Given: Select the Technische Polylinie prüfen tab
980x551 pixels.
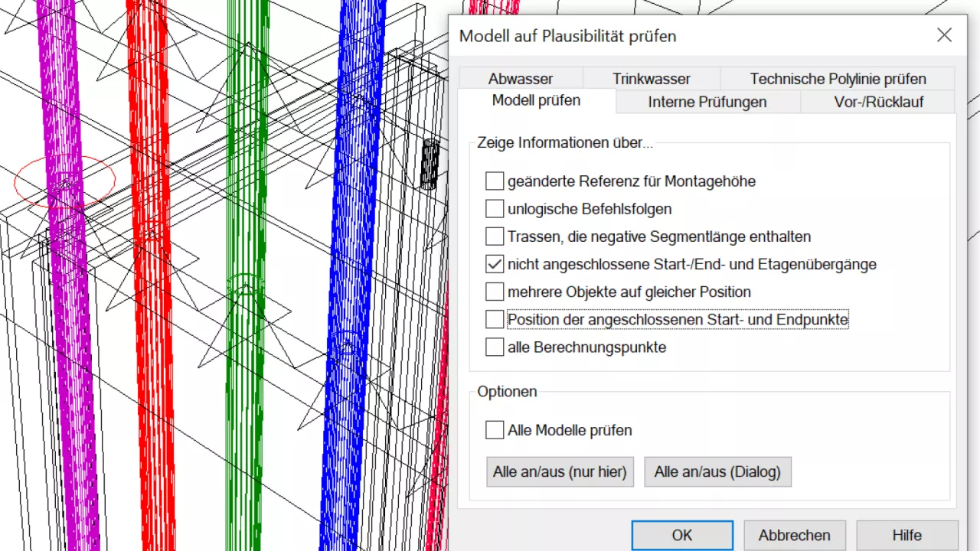Looking at the screenshot, I should pyautogui.click(x=838, y=78).
